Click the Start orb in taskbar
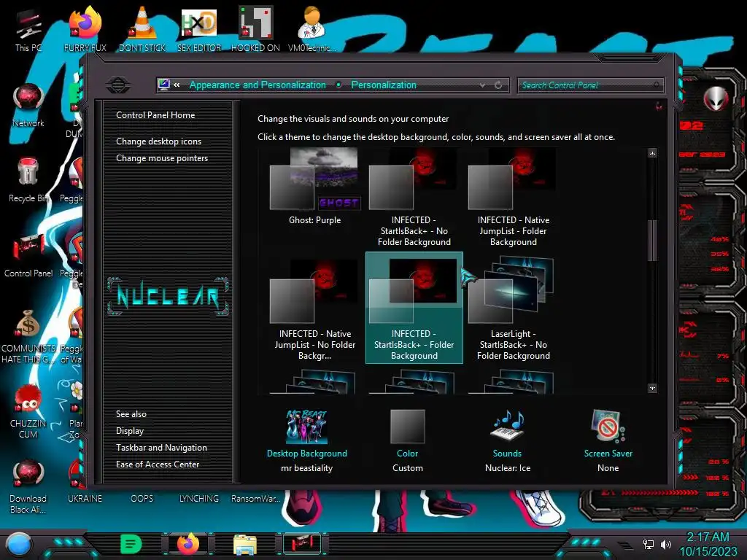 pyautogui.click(x=18, y=544)
